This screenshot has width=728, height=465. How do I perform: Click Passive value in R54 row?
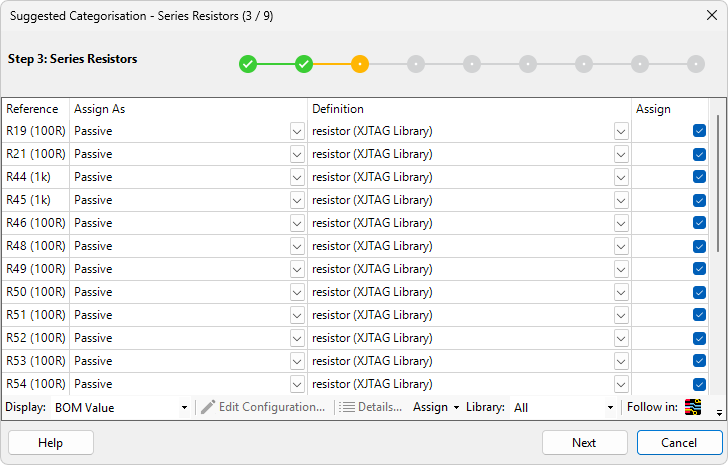(93, 384)
